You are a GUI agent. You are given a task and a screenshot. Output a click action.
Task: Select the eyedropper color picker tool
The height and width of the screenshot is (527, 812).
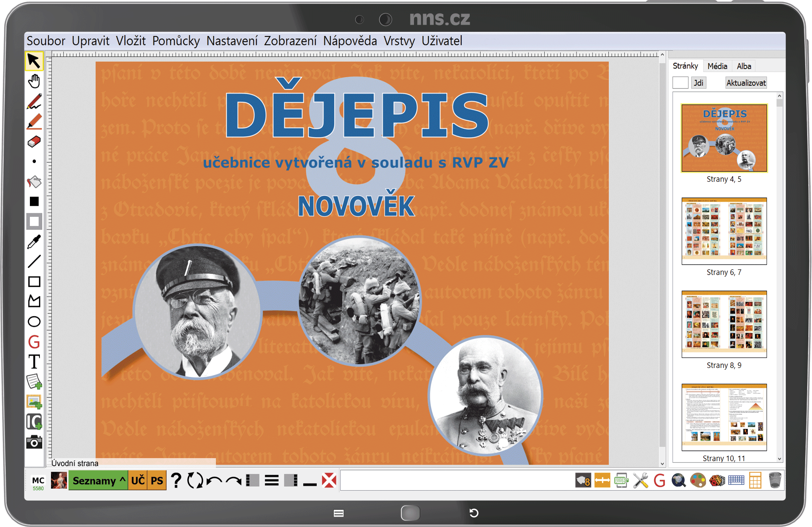pyautogui.click(x=34, y=242)
